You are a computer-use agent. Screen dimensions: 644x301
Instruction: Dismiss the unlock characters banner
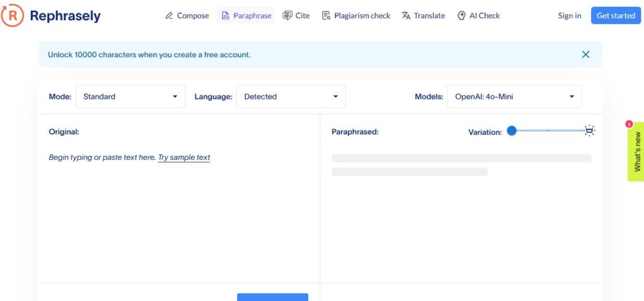click(x=586, y=54)
